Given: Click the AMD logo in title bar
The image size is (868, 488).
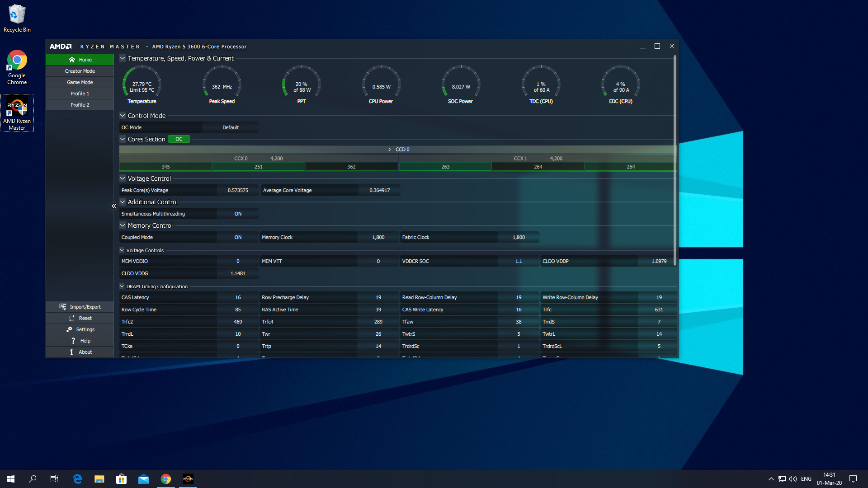Looking at the screenshot, I should point(61,47).
